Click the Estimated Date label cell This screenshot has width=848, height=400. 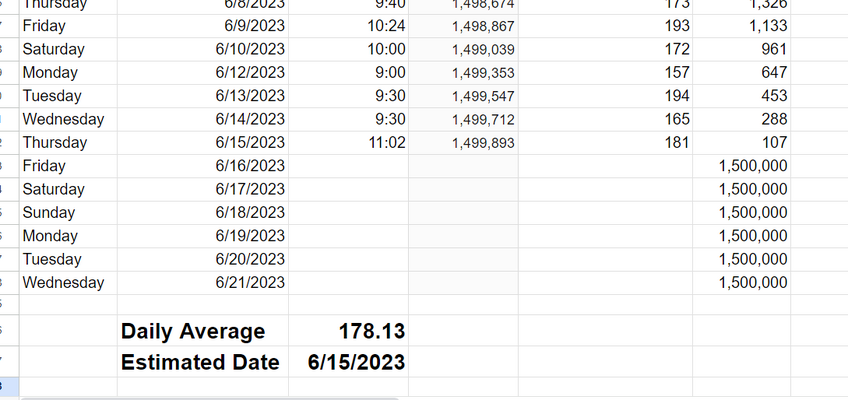click(x=203, y=362)
